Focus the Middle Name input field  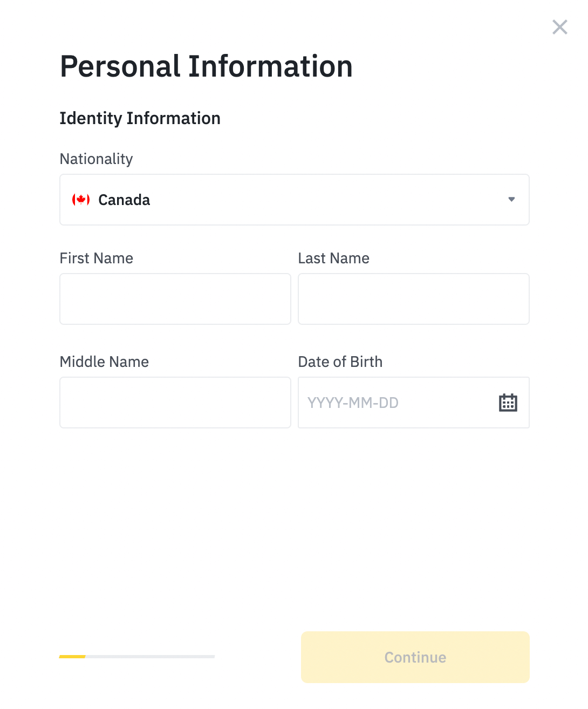click(x=175, y=403)
